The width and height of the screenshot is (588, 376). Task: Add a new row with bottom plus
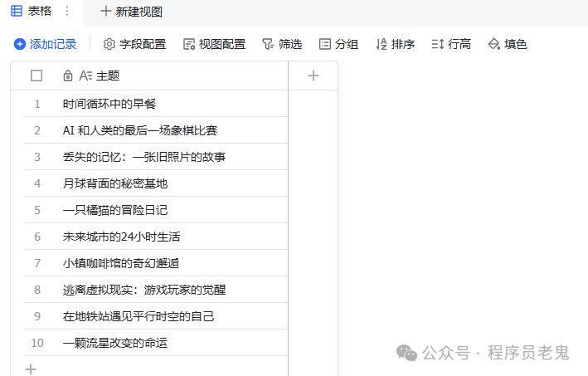[31, 369]
